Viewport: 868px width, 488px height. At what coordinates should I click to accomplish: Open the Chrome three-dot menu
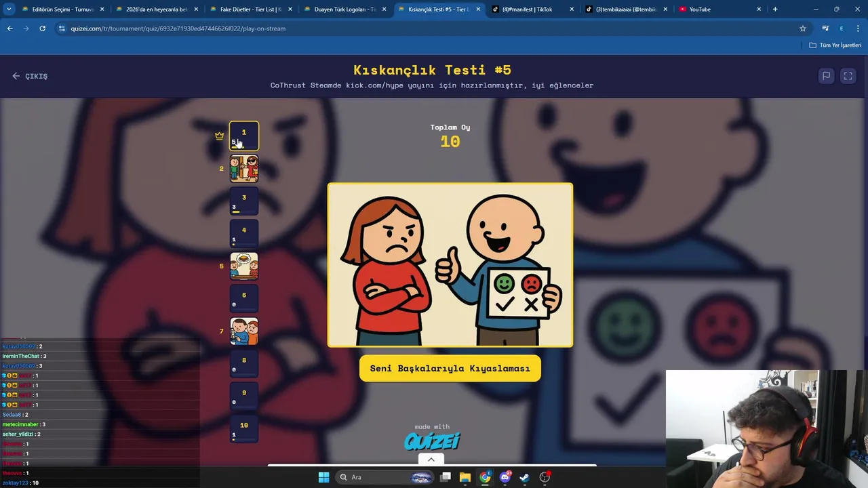(858, 28)
